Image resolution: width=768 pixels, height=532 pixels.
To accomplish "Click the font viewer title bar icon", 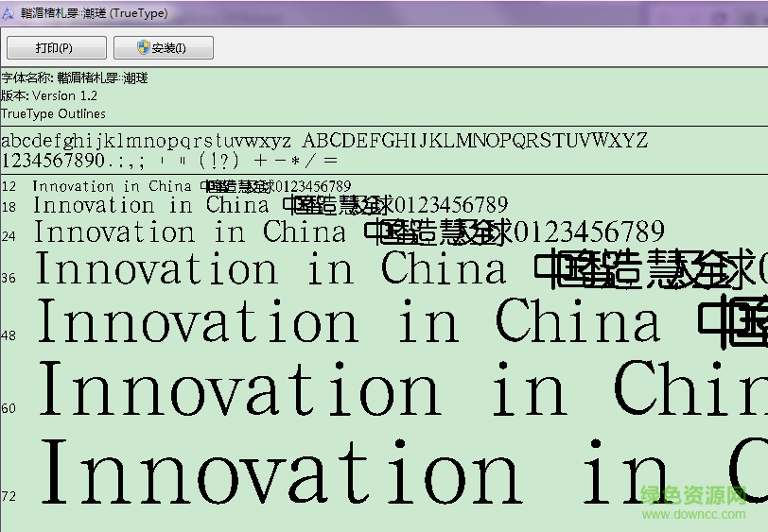I will pyautogui.click(x=8, y=13).
